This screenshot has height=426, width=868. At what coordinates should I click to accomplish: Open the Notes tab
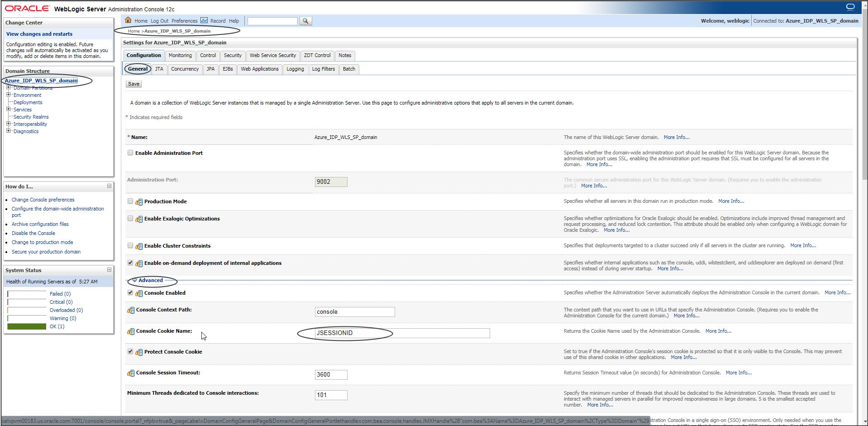point(345,56)
